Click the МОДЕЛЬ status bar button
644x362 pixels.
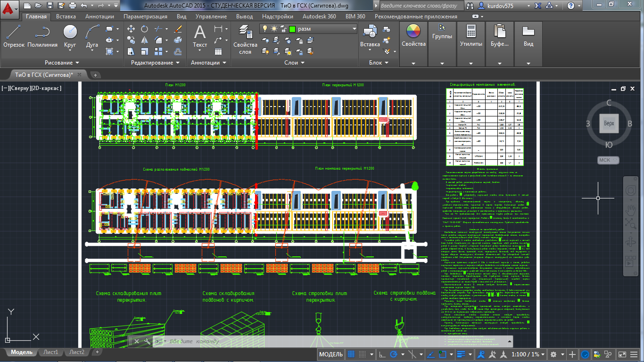click(x=330, y=354)
